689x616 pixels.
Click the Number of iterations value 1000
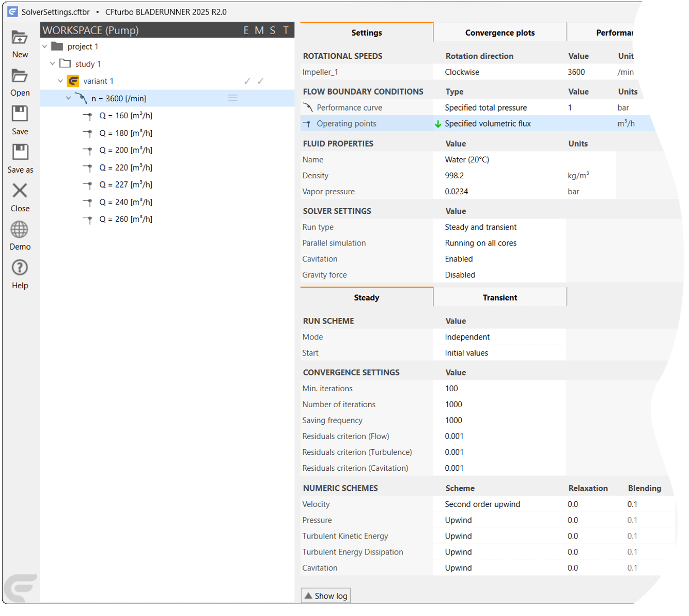coord(453,405)
